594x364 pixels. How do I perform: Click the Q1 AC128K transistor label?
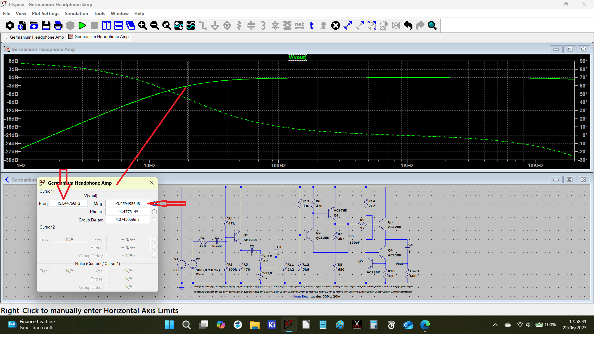coord(250,238)
